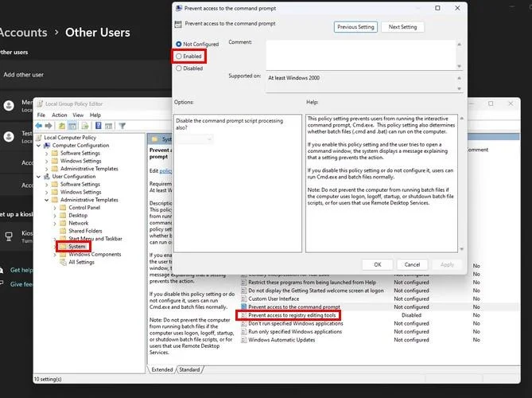Select the Windows Components tree item

95,255
